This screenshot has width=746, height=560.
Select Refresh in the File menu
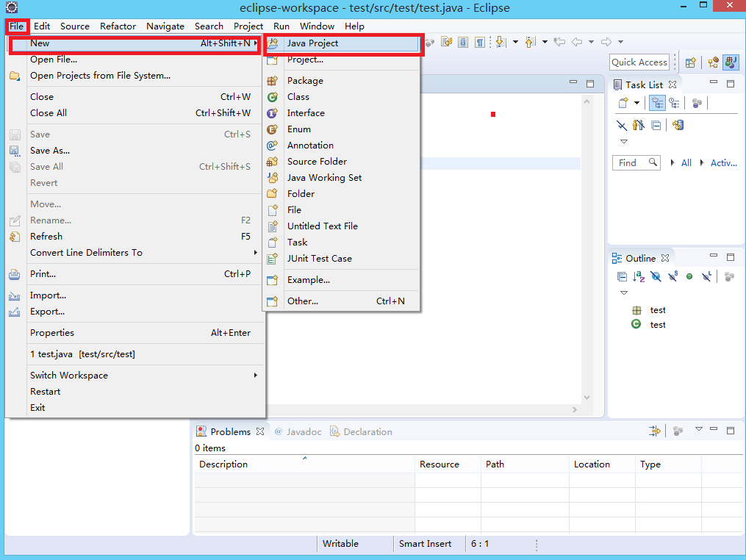coord(135,237)
